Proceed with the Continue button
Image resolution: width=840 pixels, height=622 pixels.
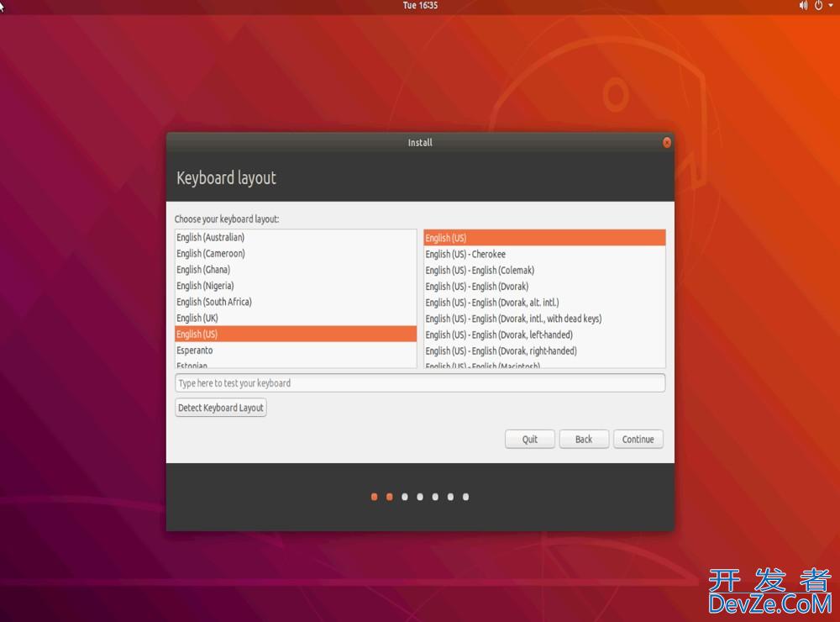[x=638, y=439]
